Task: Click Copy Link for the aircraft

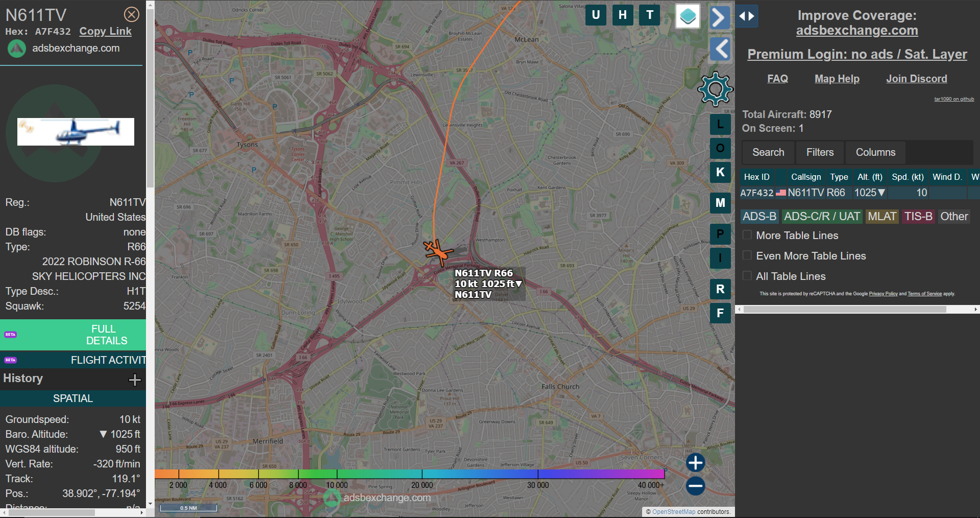Action: [105, 31]
